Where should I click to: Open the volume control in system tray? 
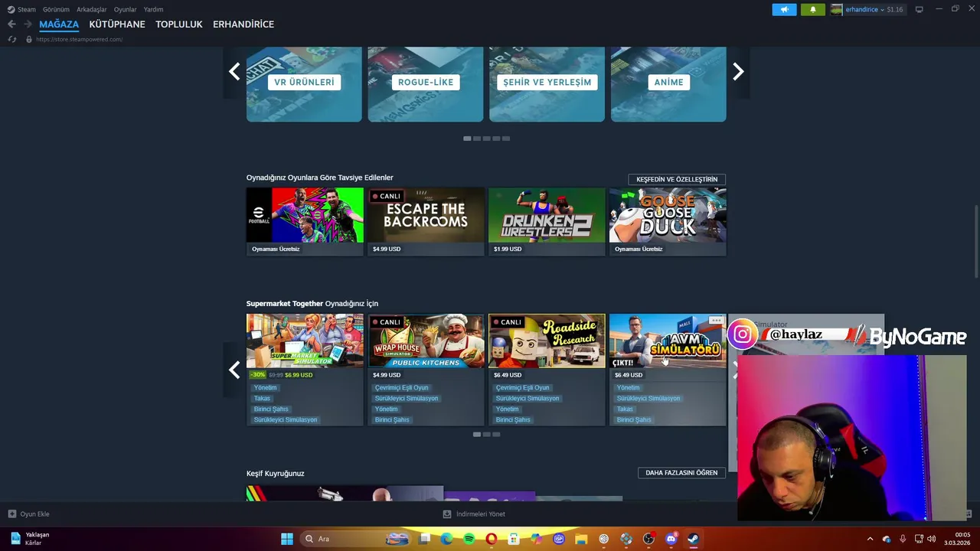[x=932, y=539]
